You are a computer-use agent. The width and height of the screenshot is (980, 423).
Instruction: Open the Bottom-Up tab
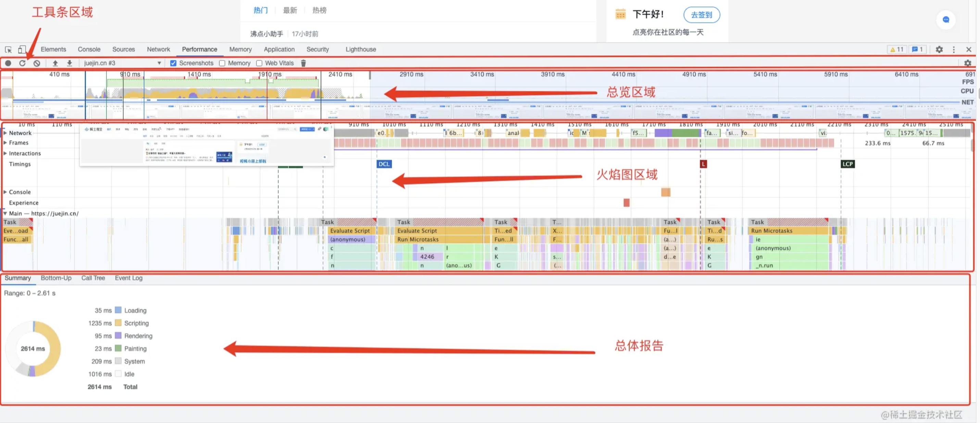click(x=56, y=278)
